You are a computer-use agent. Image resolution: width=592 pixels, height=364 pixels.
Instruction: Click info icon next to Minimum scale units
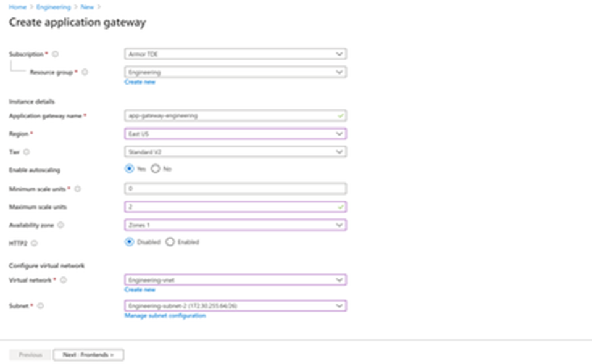(78, 189)
